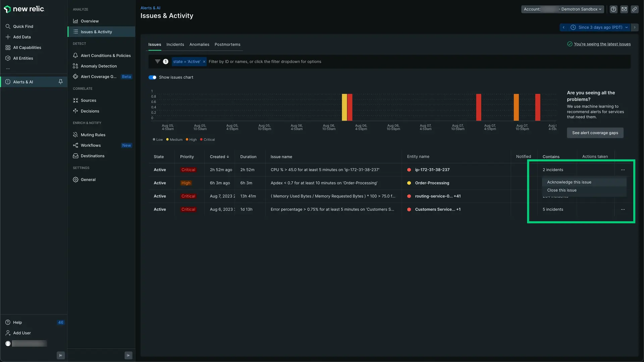This screenshot has width=644, height=362.
Task: Collapse the main left sidebar
Action: (61, 355)
